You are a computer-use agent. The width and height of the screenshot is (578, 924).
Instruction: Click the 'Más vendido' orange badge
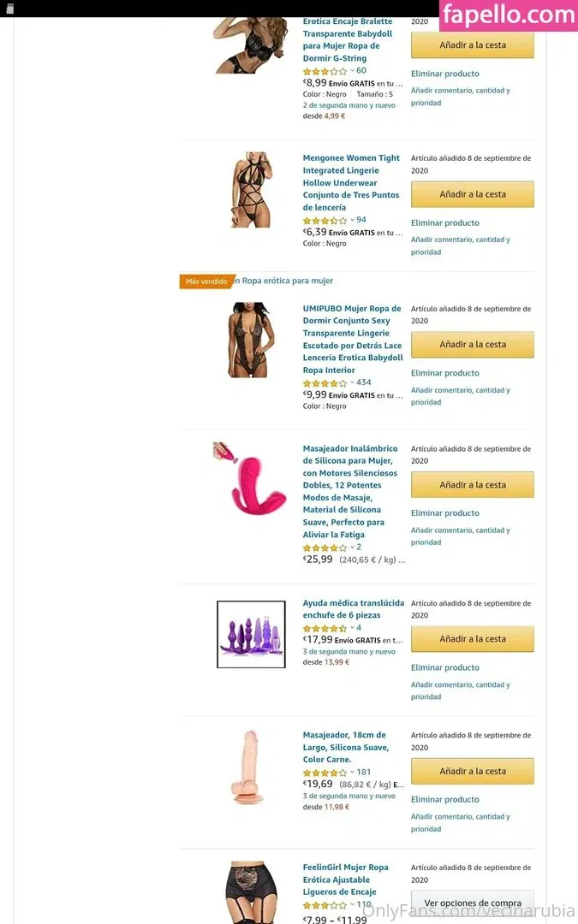coord(206,281)
